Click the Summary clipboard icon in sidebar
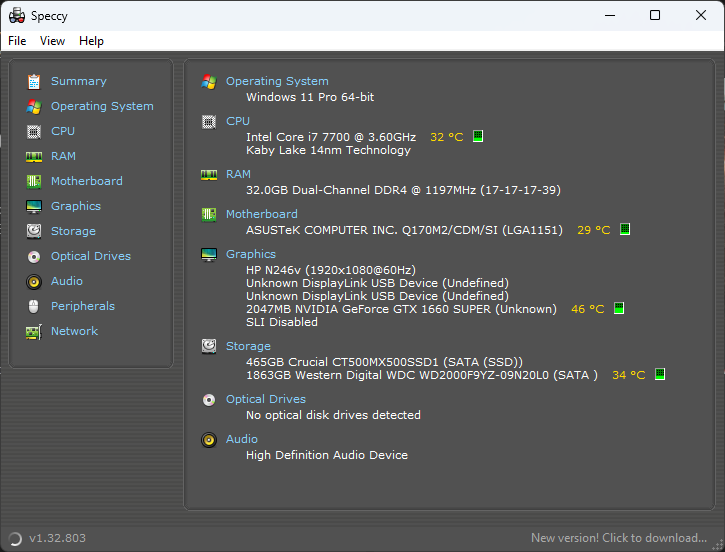725x552 pixels. [x=34, y=81]
